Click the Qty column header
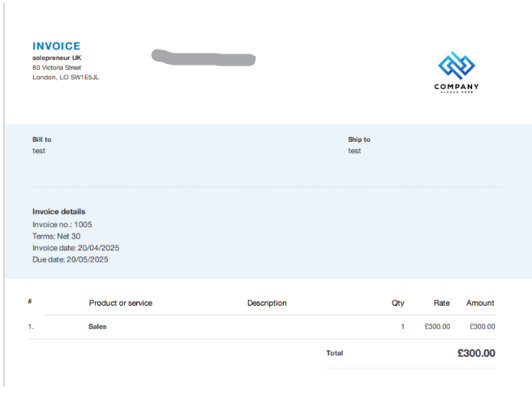 pos(397,303)
